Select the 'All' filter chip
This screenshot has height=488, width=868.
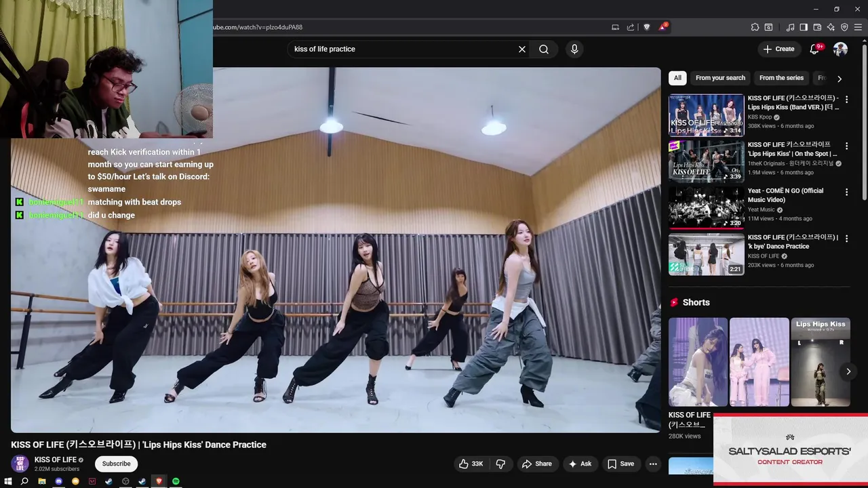tap(677, 78)
